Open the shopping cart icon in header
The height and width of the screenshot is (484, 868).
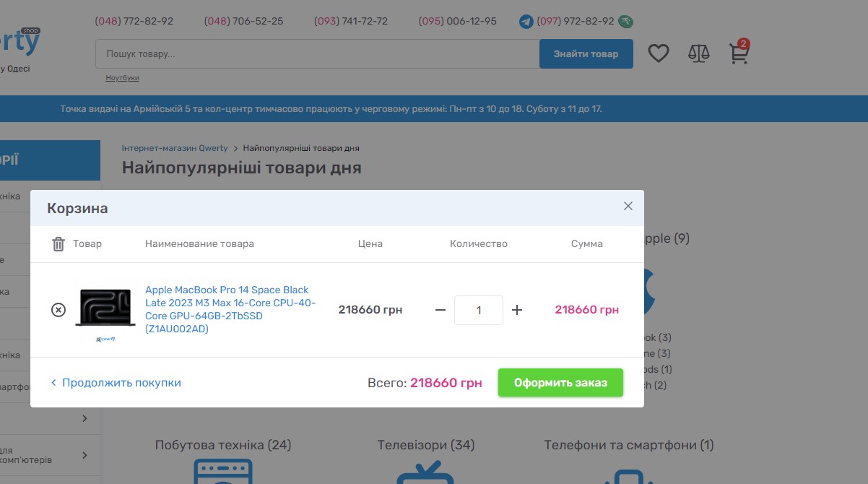pos(738,53)
